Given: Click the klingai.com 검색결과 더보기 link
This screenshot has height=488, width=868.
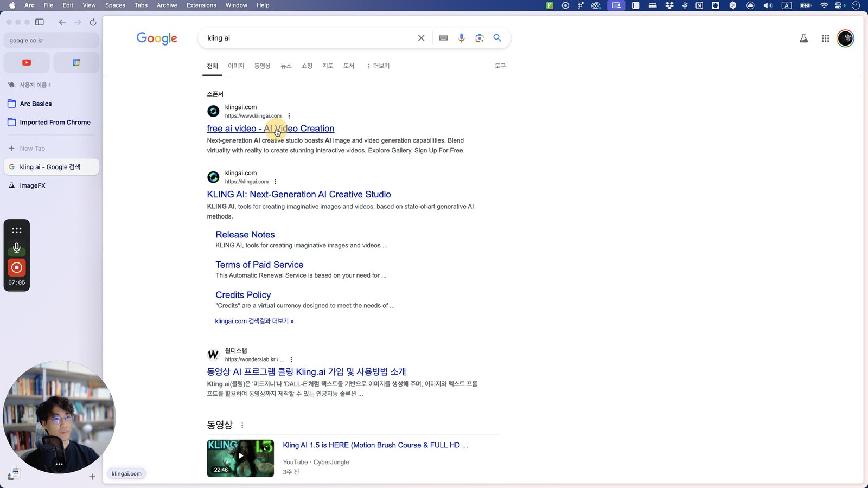Looking at the screenshot, I should 254,321.
